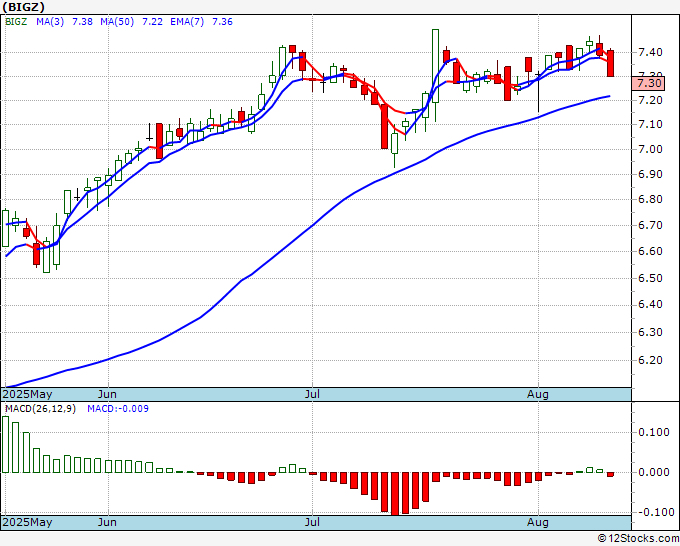Click the MA(3) value 7.38
680x546 pixels.
click(x=82, y=22)
